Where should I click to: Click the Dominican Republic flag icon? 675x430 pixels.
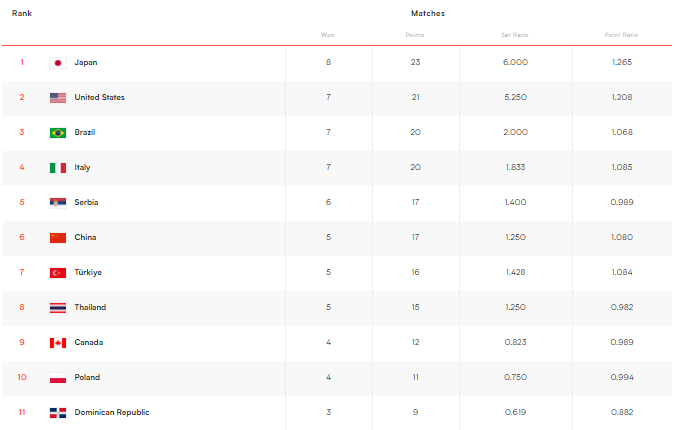tap(58, 413)
